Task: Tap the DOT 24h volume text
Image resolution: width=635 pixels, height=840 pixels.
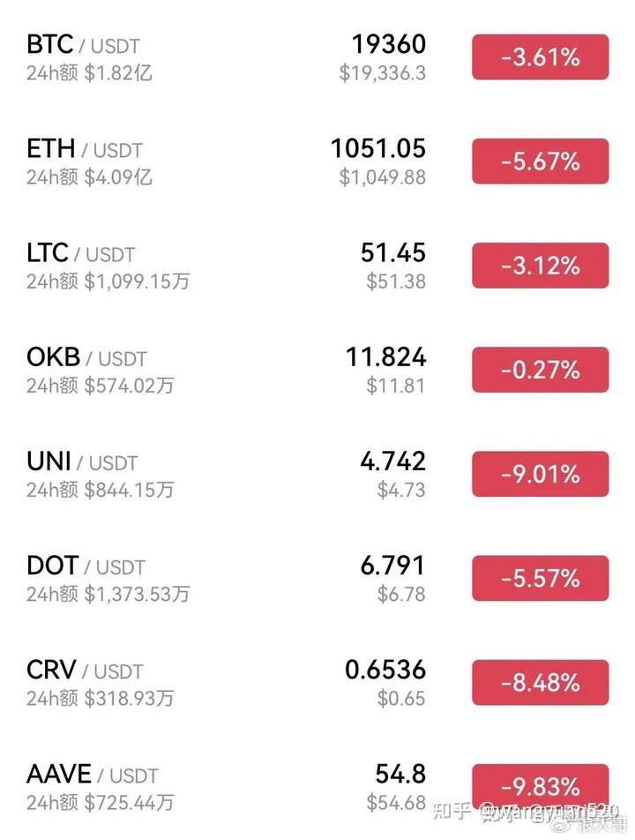Action: coord(108,595)
